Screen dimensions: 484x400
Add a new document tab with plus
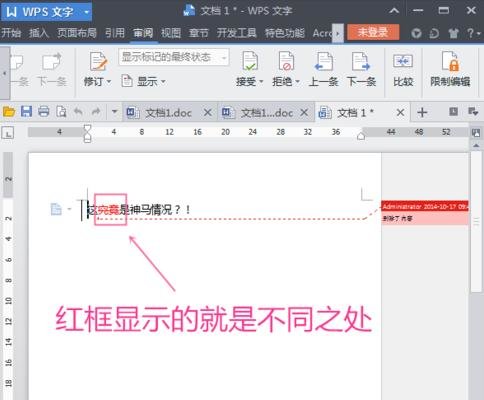click(422, 112)
